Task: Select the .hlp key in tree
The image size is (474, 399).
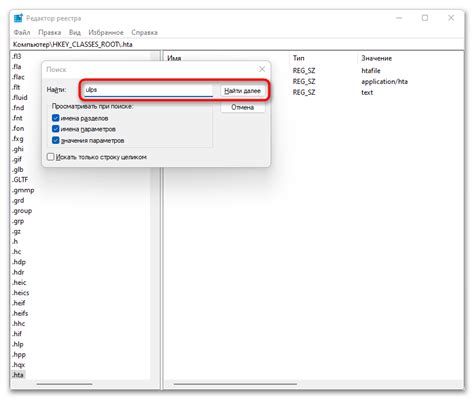Action: point(18,344)
